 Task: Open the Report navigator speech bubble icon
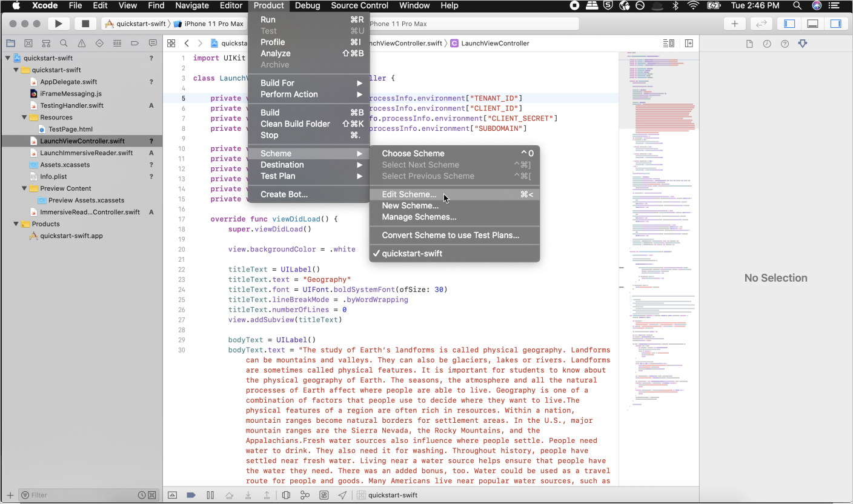(152, 43)
